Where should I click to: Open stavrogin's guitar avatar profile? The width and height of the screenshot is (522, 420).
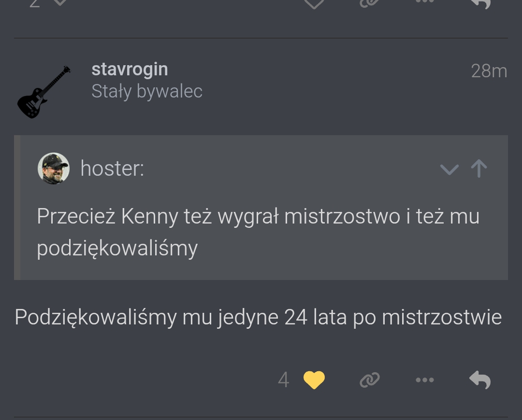point(44,92)
